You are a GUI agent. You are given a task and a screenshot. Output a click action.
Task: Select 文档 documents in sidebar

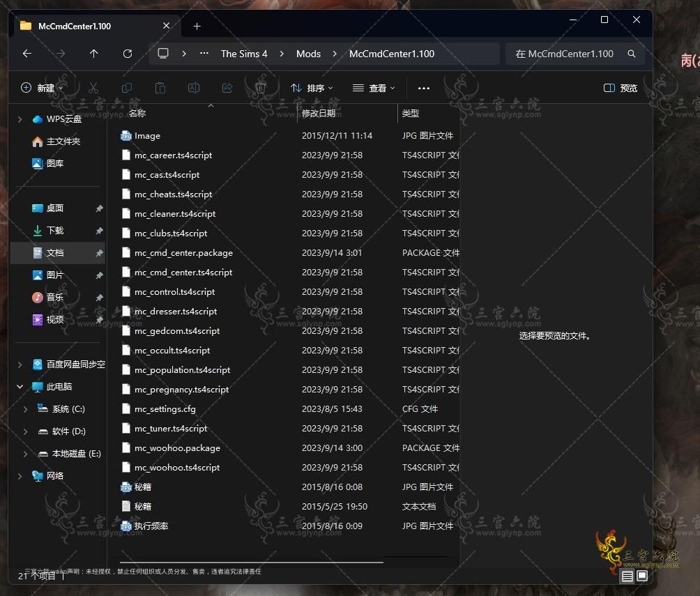(58, 252)
